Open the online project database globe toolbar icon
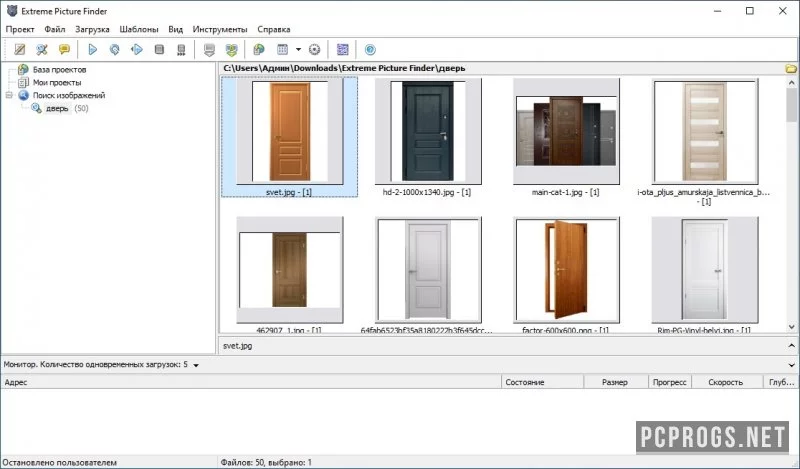This screenshot has width=800, height=469. (259, 50)
